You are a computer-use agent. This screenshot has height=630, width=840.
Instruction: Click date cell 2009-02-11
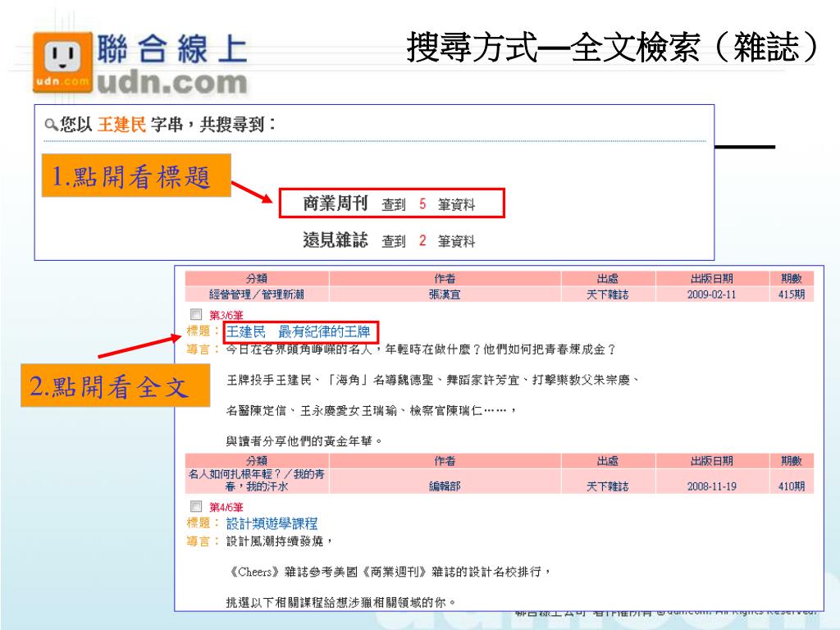pyautogui.click(x=711, y=294)
